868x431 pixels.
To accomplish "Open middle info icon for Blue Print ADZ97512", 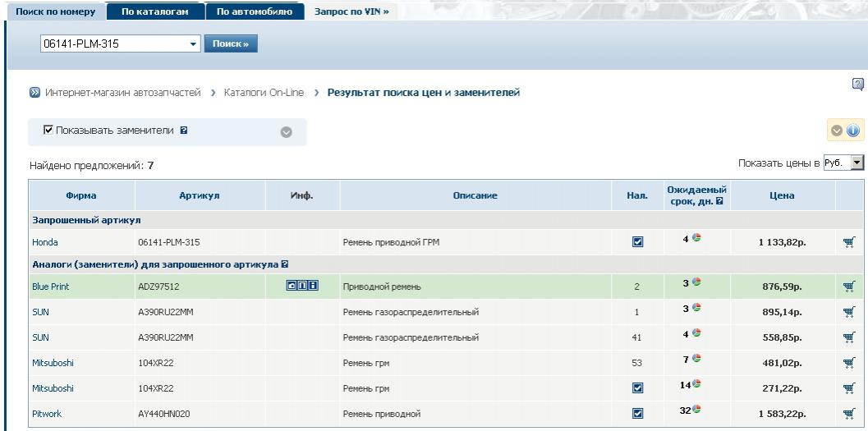I will [302, 286].
